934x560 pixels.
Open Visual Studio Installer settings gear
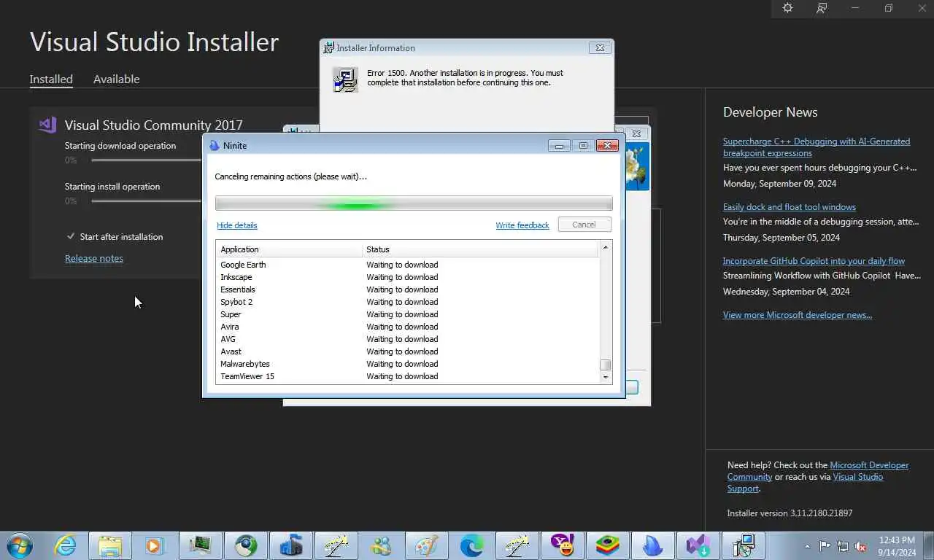(787, 8)
